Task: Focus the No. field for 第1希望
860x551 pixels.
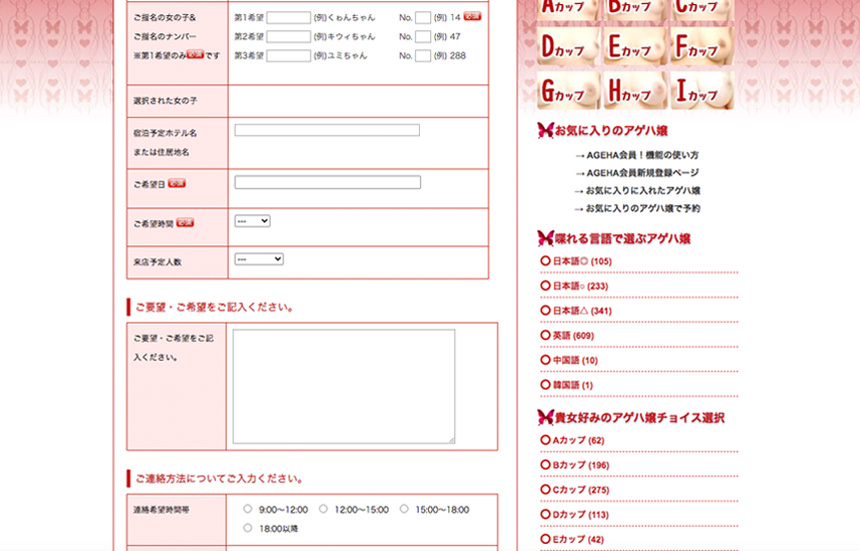Action: [x=423, y=18]
